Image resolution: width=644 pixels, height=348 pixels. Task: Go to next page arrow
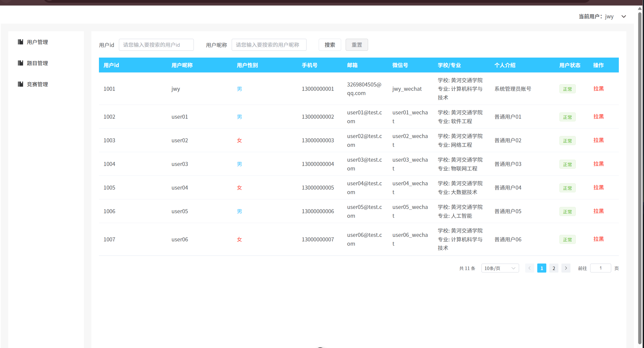pos(566,268)
